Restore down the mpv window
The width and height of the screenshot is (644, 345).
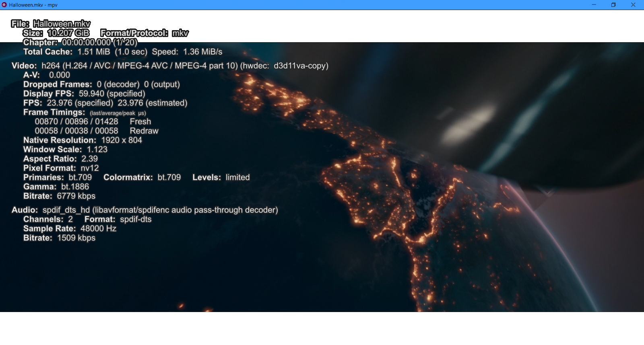[x=613, y=5]
